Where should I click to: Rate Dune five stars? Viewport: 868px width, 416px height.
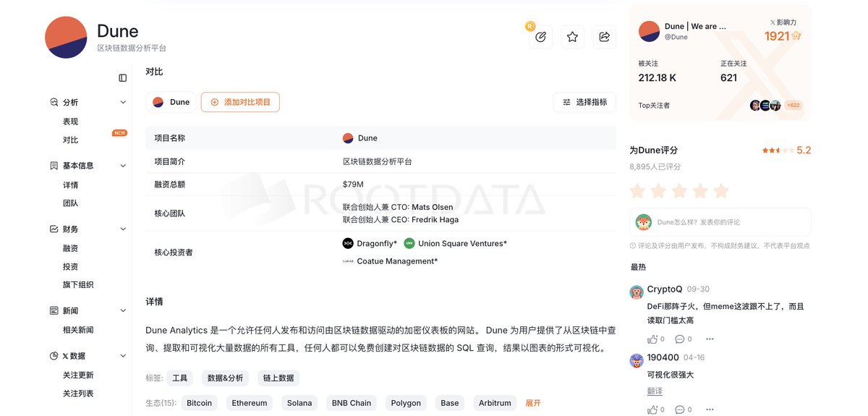click(x=721, y=191)
